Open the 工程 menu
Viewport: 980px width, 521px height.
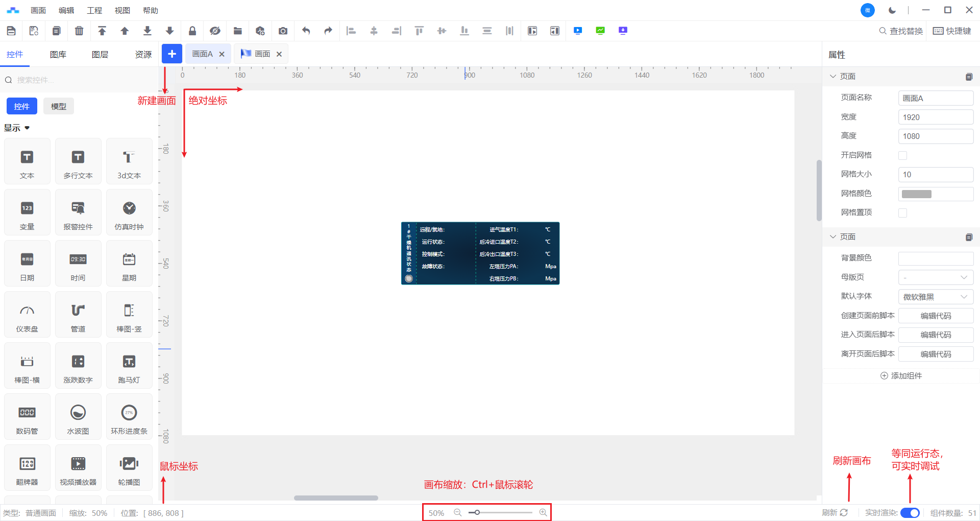click(94, 10)
